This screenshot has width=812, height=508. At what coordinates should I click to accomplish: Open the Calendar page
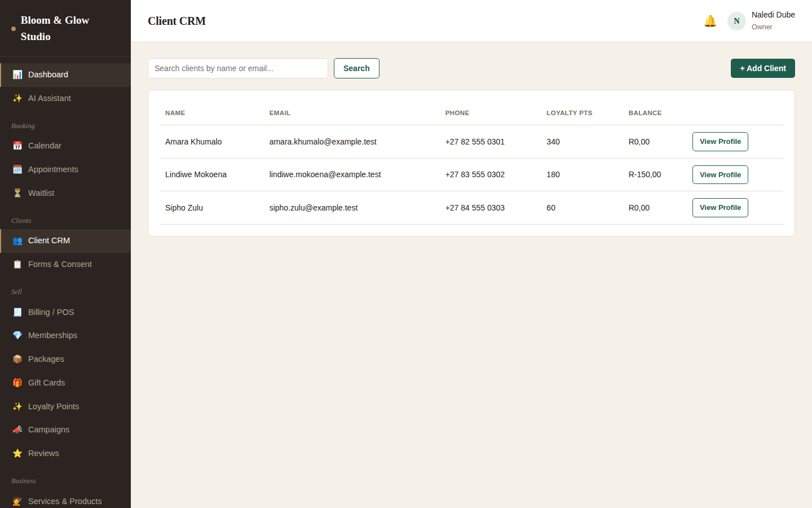(65, 146)
